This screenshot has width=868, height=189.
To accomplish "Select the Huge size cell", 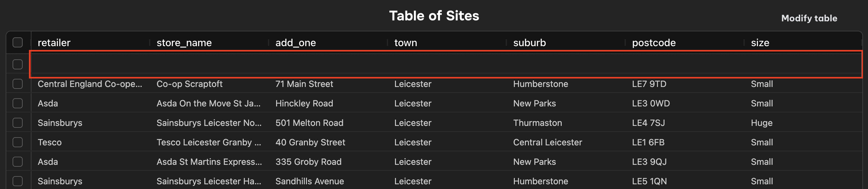I will (761, 123).
